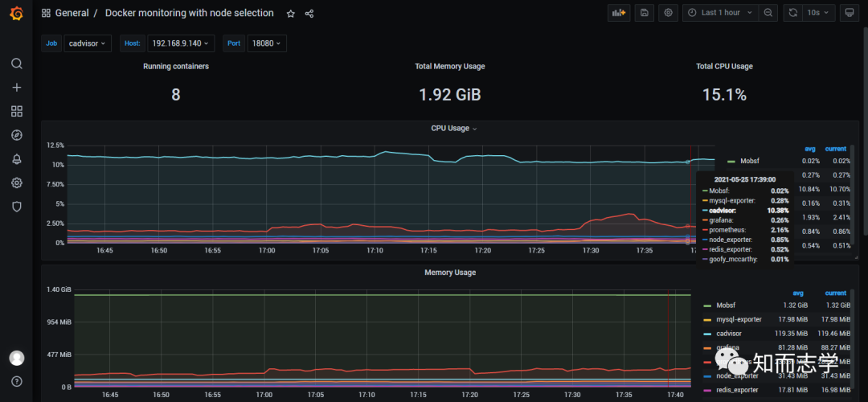Open the Alerting bell icon
This screenshot has height=402, width=868.
pyautogui.click(x=17, y=159)
